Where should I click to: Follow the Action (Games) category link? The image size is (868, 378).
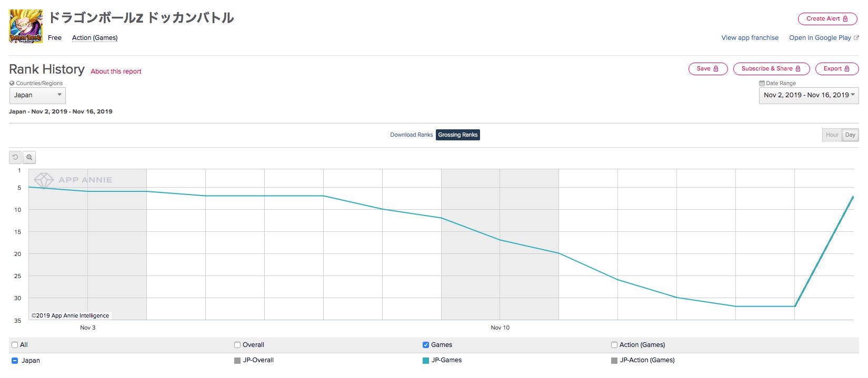coord(95,38)
